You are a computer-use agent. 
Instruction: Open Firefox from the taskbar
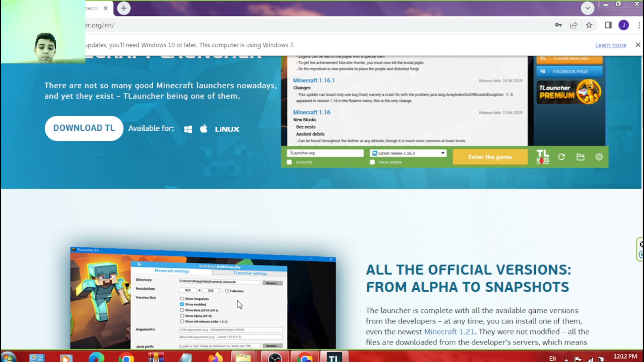point(215,358)
